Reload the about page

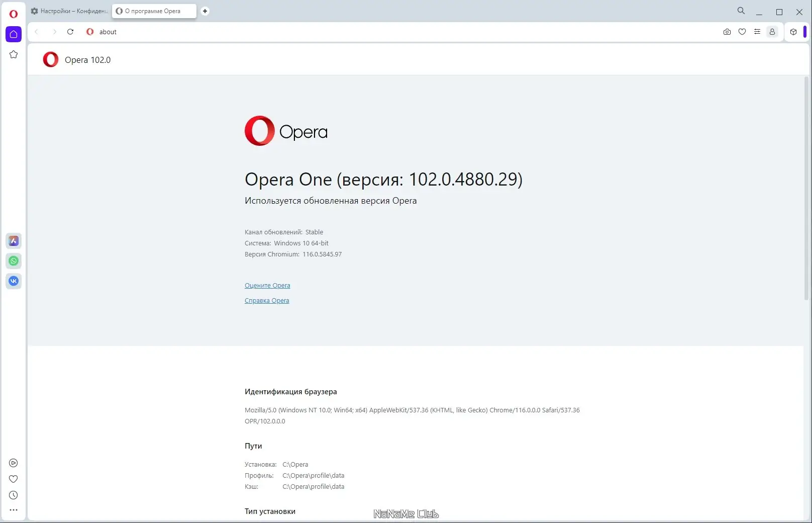pyautogui.click(x=70, y=32)
